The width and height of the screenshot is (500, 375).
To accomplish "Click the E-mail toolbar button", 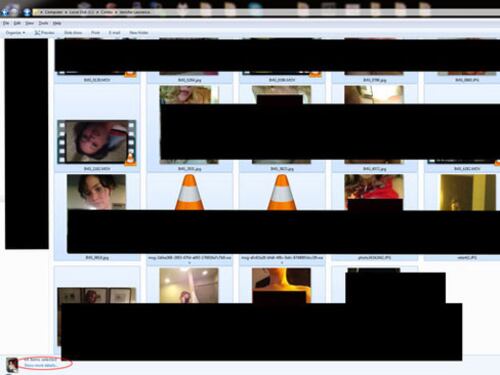I will coord(114,33).
